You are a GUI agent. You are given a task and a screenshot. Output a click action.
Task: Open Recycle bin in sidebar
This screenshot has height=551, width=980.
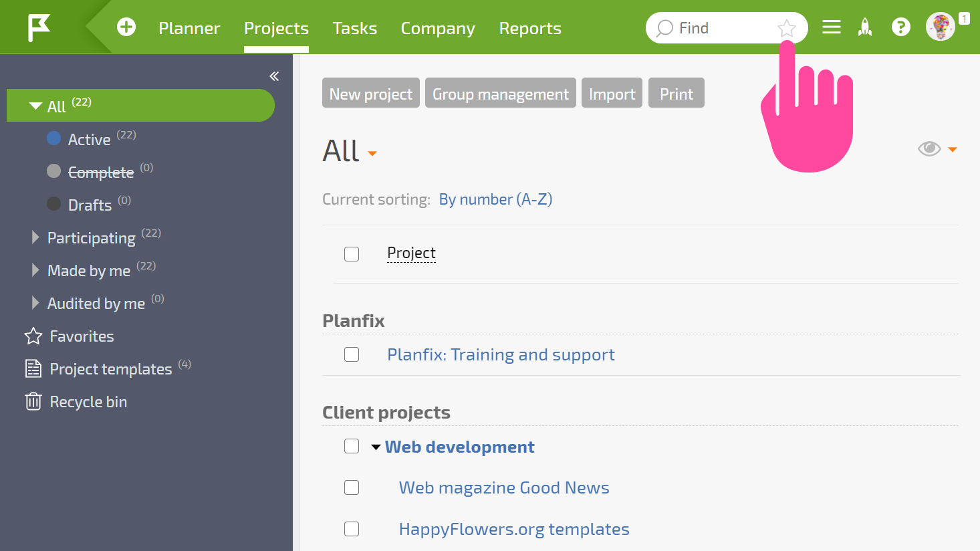coord(88,402)
